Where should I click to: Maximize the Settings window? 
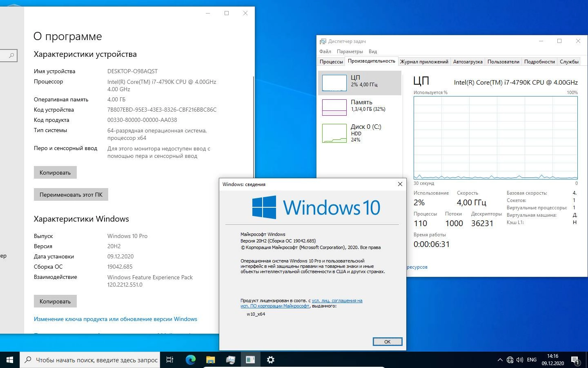pyautogui.click(x=227, y=13)
